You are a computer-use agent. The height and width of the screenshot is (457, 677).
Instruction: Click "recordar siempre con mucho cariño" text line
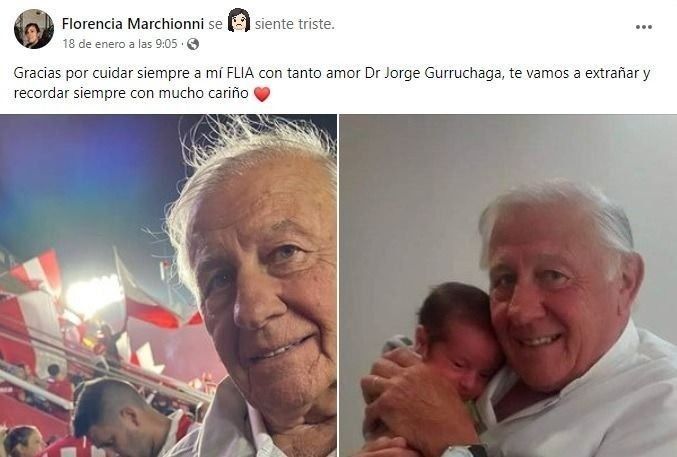[131, 93]
